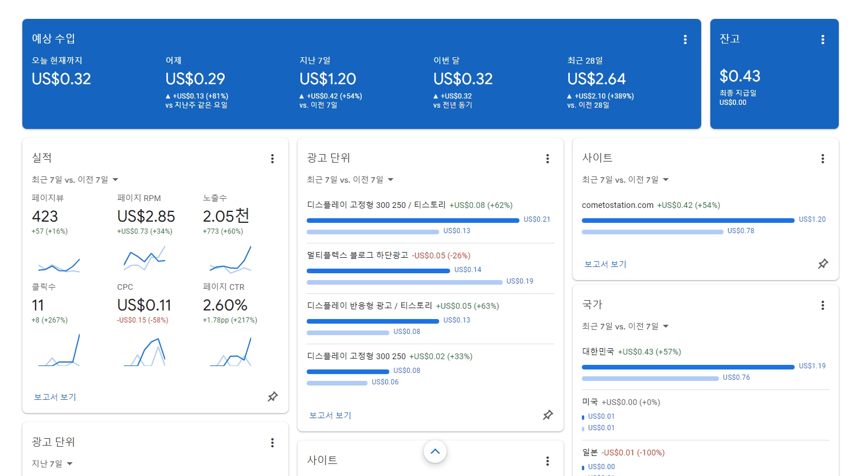Click 대한민국 country row label

[598, 352]
